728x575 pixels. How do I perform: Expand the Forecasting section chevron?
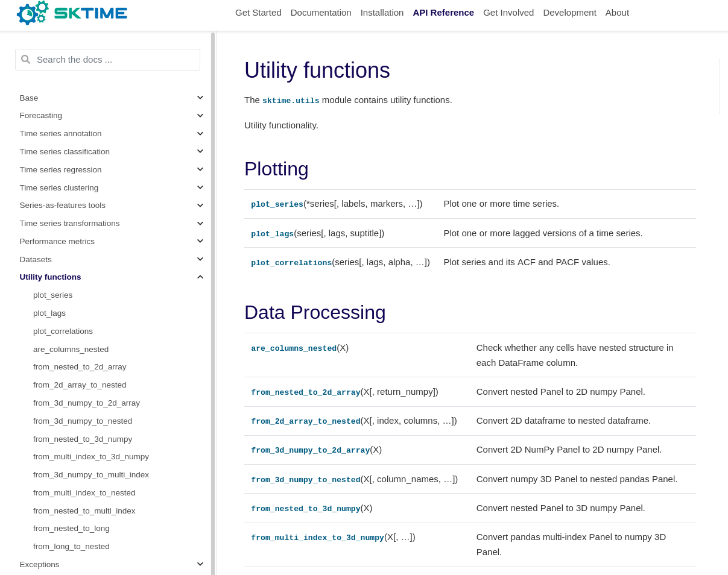(200, 115)
